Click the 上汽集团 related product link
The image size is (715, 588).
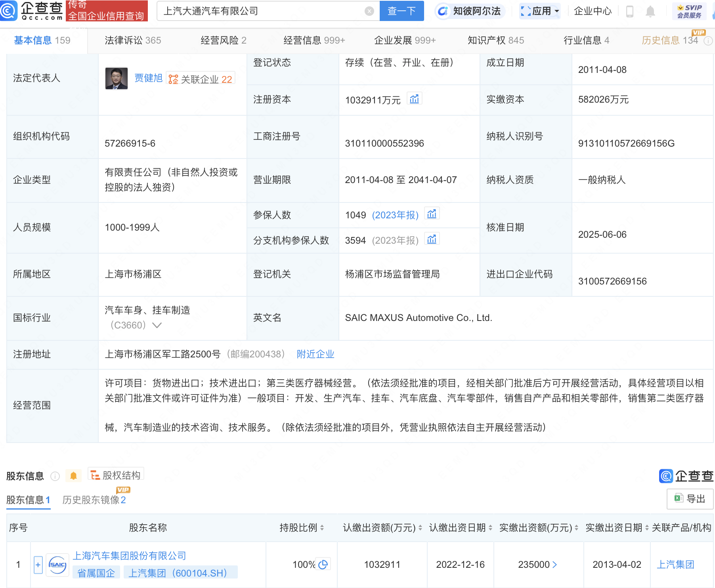pos(675,565)
